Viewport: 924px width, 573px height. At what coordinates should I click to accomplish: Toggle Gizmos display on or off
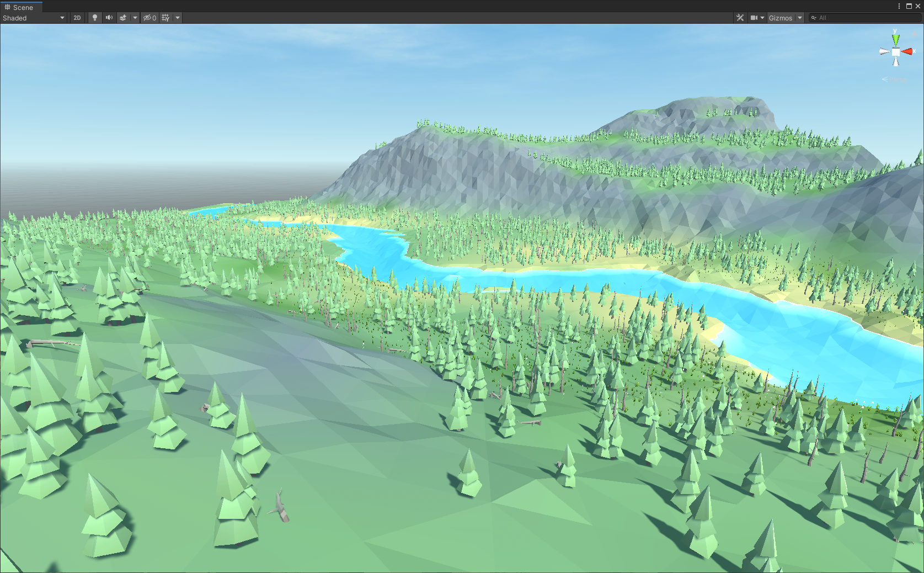781,18
